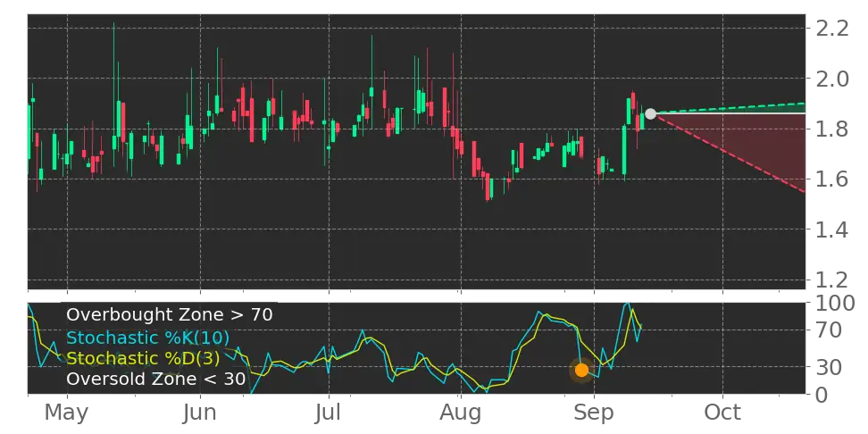The height and width of the screenshot is (434, 868).
Task: Click the white current price dot
Action: [x=650, y=114]
